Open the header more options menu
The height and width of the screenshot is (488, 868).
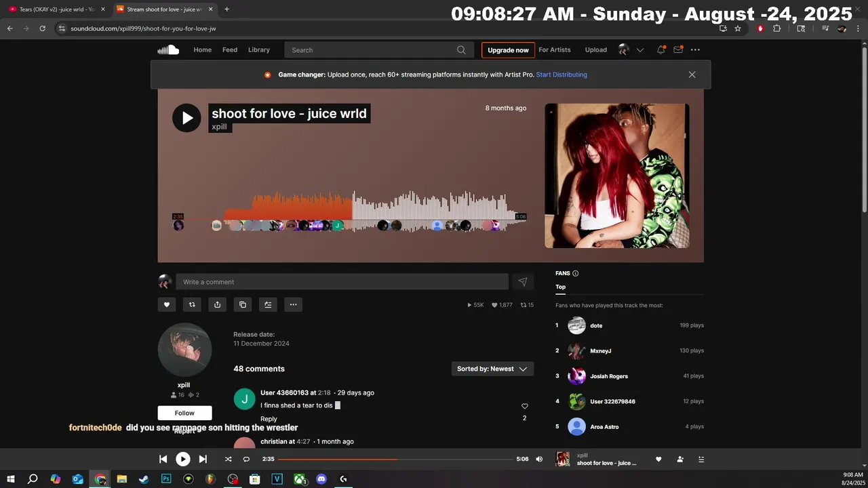(695, 49)
